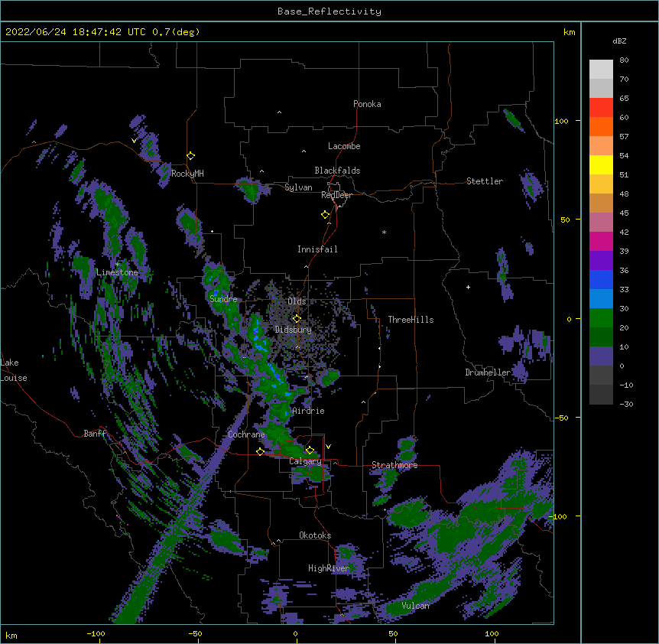Click the Sylvan label on the map
659x644 pixels.
[298, 187]
